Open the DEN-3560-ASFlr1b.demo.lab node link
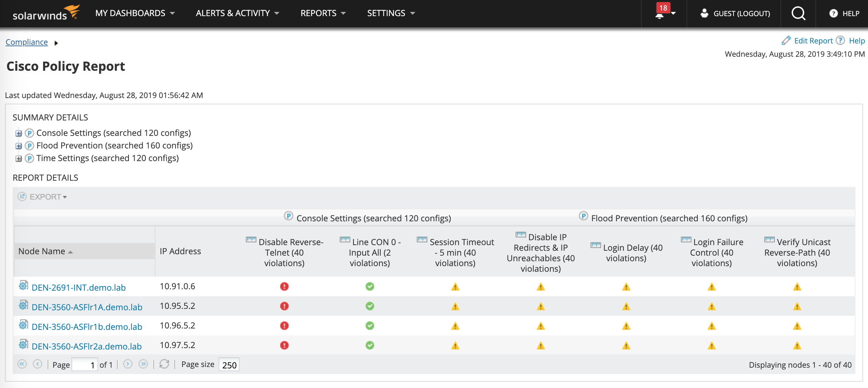 (87, 327)
